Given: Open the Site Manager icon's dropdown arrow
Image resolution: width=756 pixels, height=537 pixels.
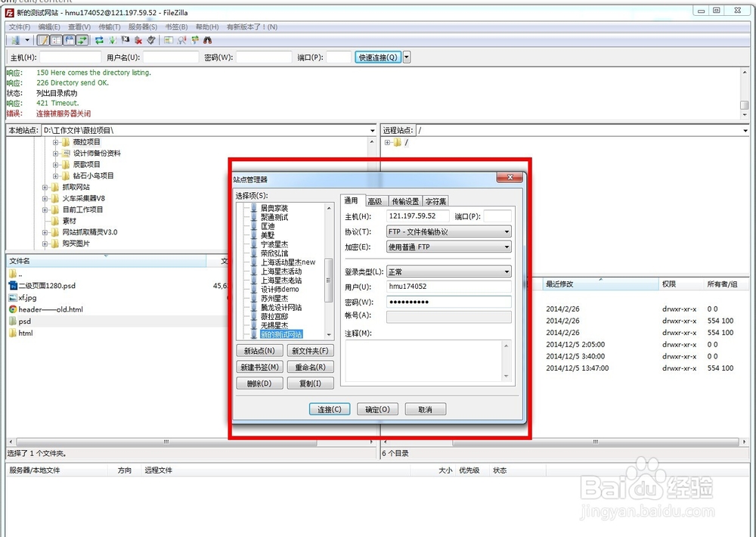Looking at the screenshot, I should coord(27,40).
